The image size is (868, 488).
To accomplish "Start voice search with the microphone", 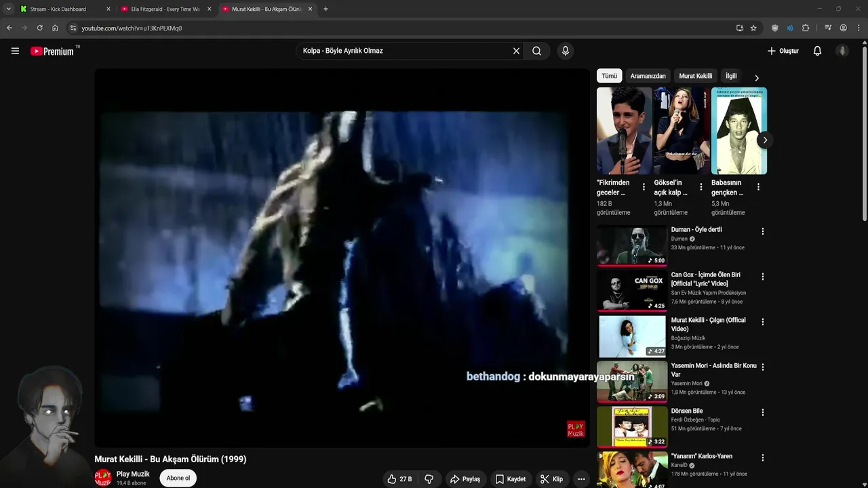I will click(566, 51).
